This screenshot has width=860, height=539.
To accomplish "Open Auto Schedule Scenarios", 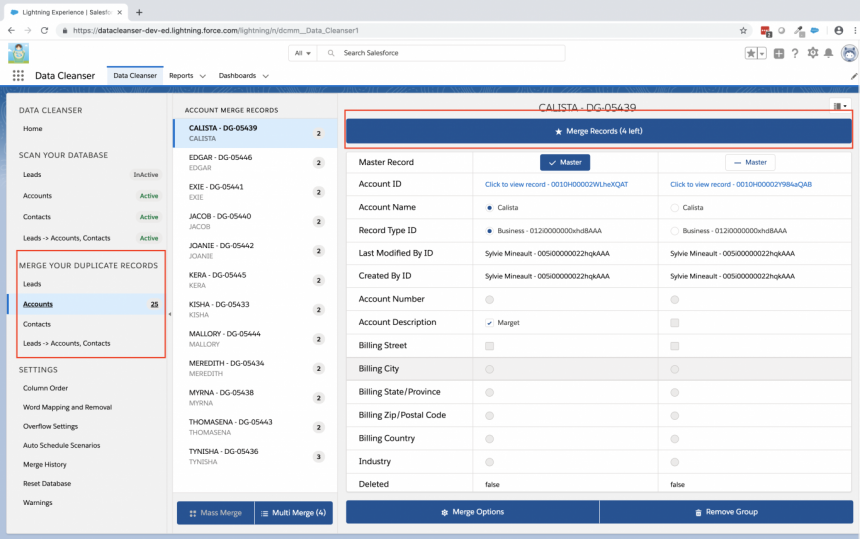I will tap(61, 445).
